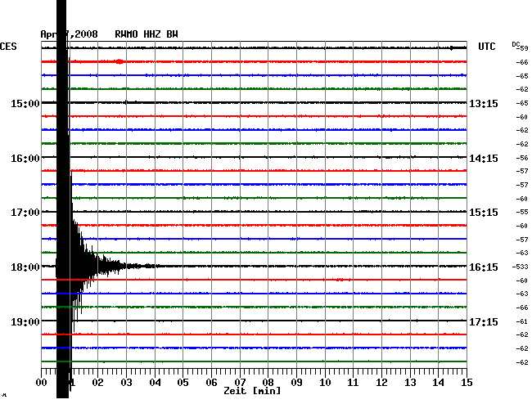The image size is (532, 404).
Task: Click the "10" minute tick label
Action: [325, 383]
